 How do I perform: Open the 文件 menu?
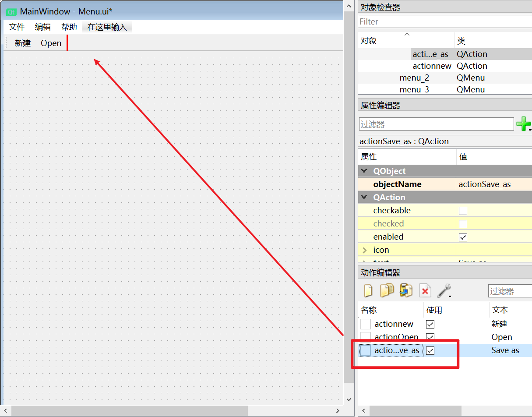17,27
